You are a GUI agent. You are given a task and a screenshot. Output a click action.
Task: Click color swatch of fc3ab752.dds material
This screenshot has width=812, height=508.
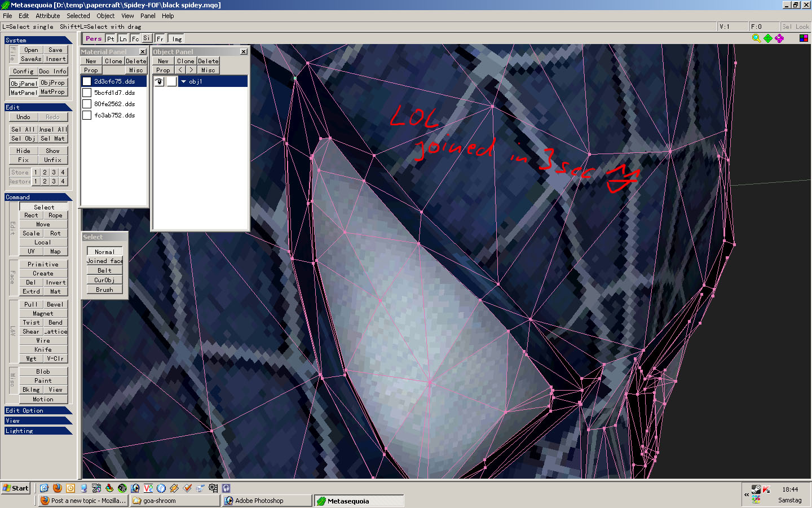pos(87,115)
